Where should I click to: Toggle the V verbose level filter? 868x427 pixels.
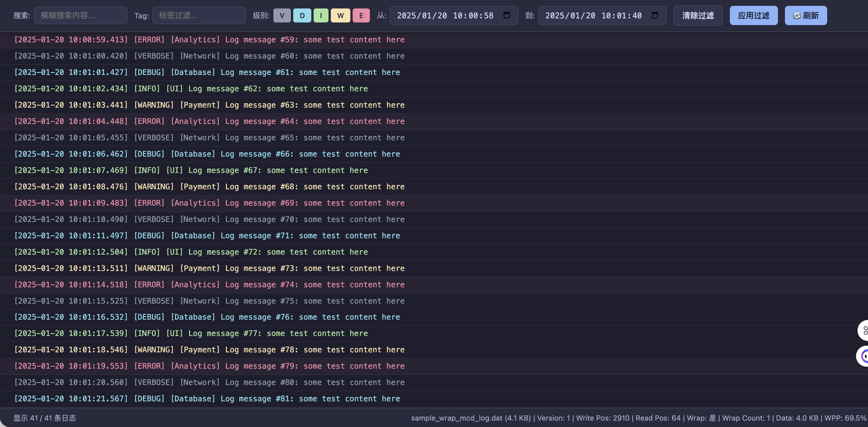coord(282,15)
